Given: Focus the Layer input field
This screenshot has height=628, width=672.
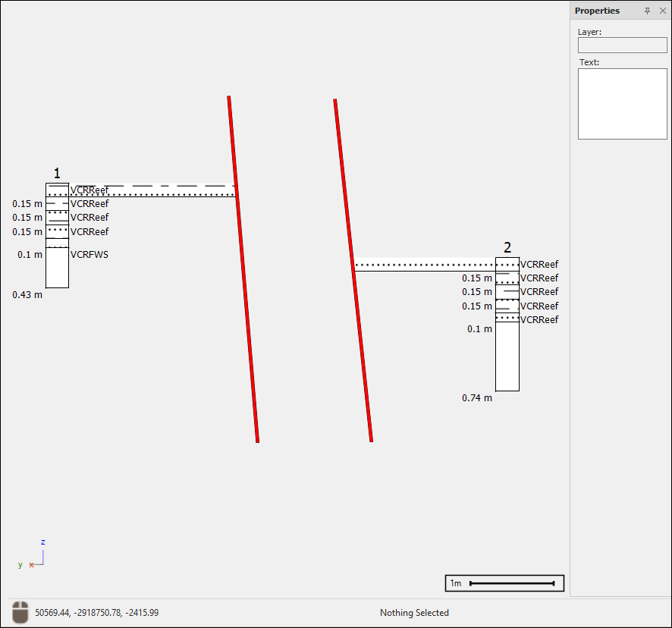Looking at the screenshot, I should pyautogui.click(x=622, y=46).
